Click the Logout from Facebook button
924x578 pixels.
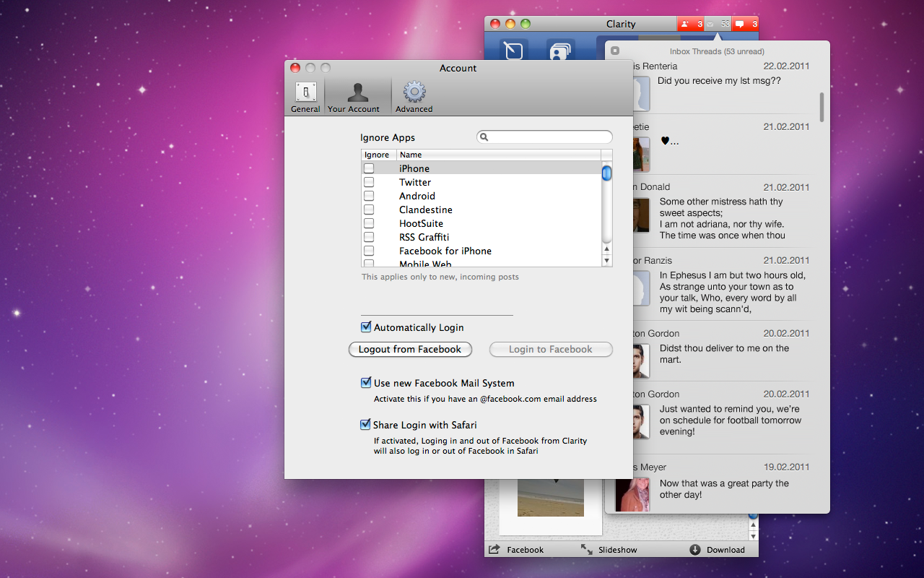[x=410, y=350]
